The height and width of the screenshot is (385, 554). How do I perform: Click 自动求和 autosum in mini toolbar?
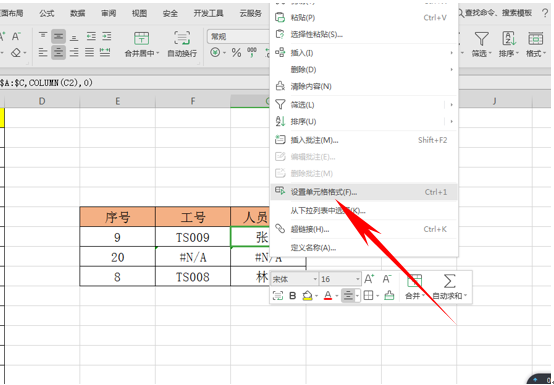click(449, 287)
